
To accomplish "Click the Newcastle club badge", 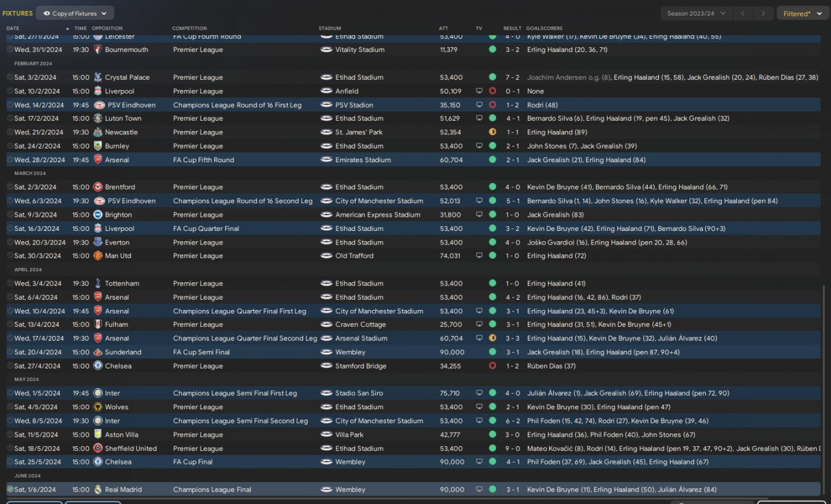I will coord(98,132).
